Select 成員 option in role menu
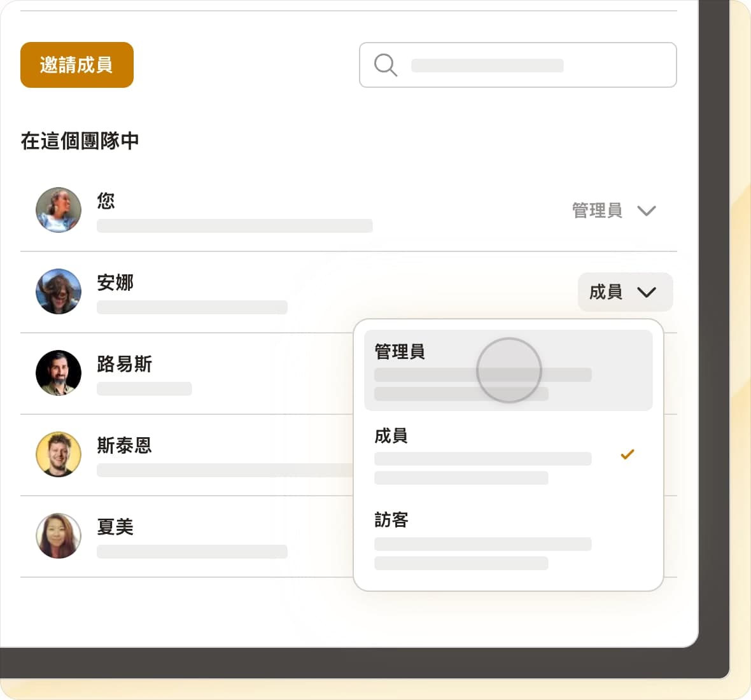Image resolution: width=751 pixels, height=700 pixels. pos(484,454)
